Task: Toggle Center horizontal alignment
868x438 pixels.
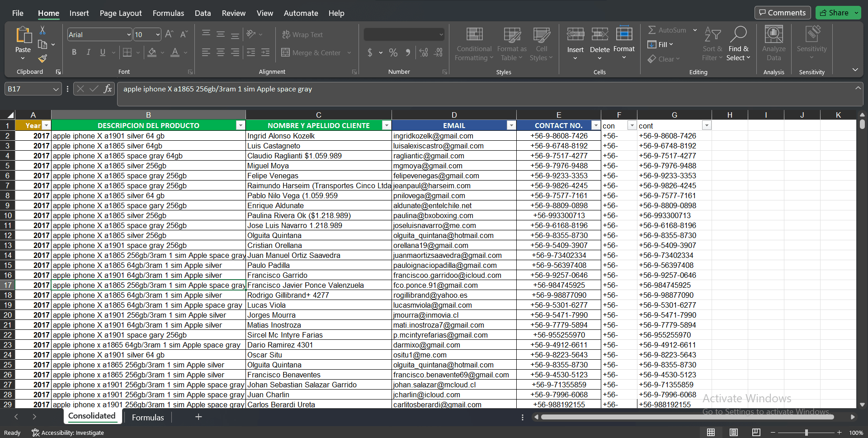Action: pos(221,52)
